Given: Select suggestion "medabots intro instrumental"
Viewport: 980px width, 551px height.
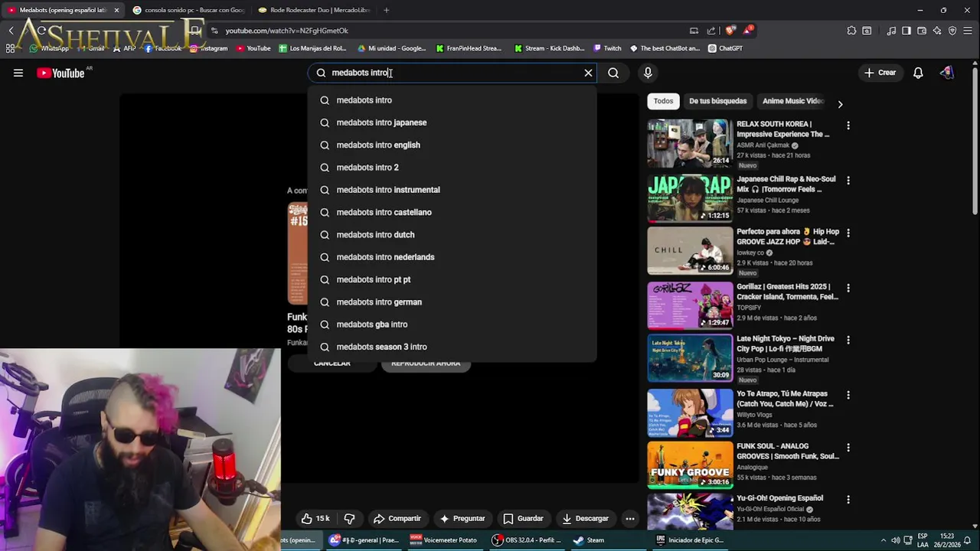Looking at the screenshot, I should point(452,190).
